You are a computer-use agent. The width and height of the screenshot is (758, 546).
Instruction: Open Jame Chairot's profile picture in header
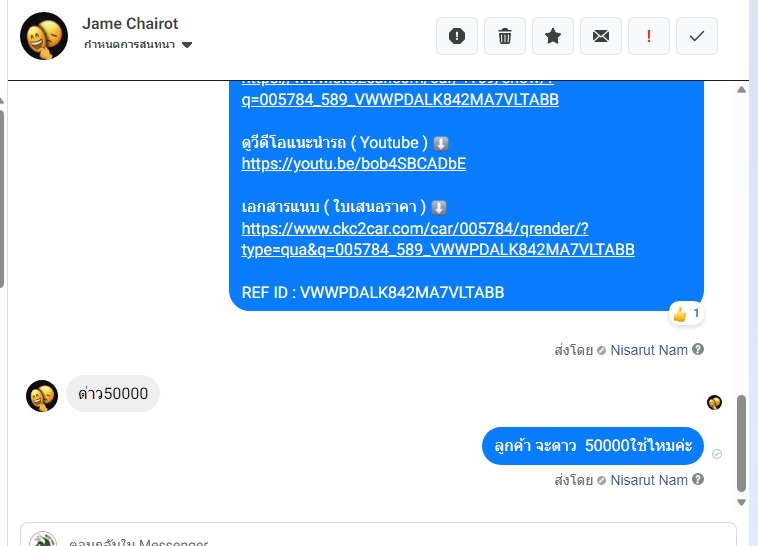point(44,36)
